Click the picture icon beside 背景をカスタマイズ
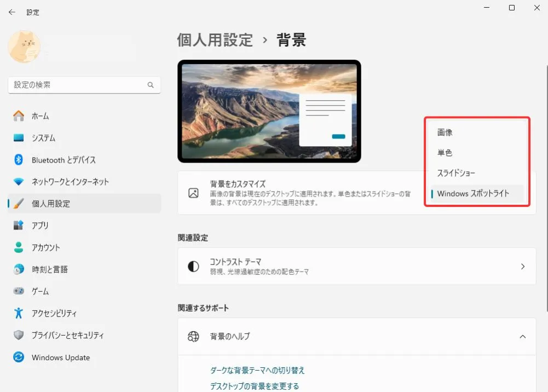 193,193
